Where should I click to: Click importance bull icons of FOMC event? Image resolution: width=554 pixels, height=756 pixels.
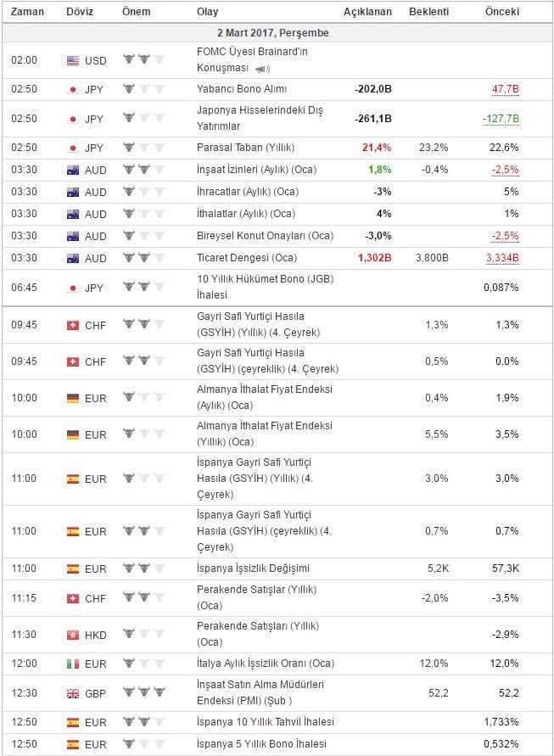(x=143, y=59)
